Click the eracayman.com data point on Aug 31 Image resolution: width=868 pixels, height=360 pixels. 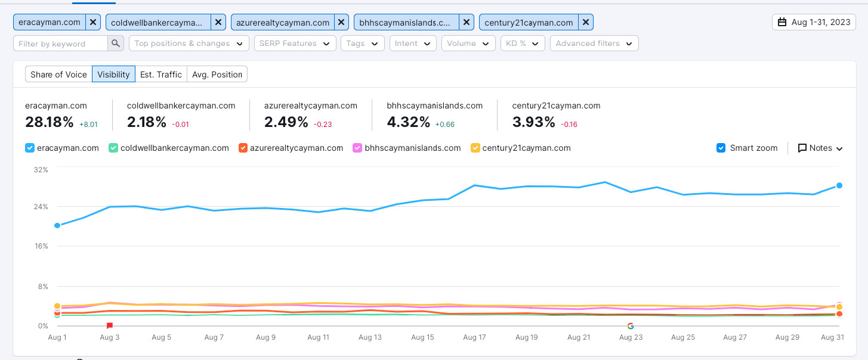[x=839, y=185]
